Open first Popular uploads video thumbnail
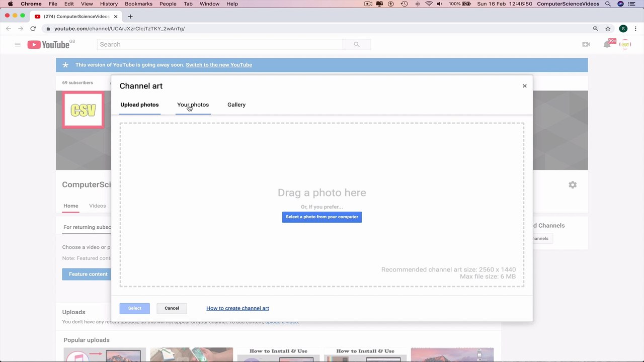Image resolution: width=644 pixels, height=362 pixels. pyautogui.click(x=105, y=354)
